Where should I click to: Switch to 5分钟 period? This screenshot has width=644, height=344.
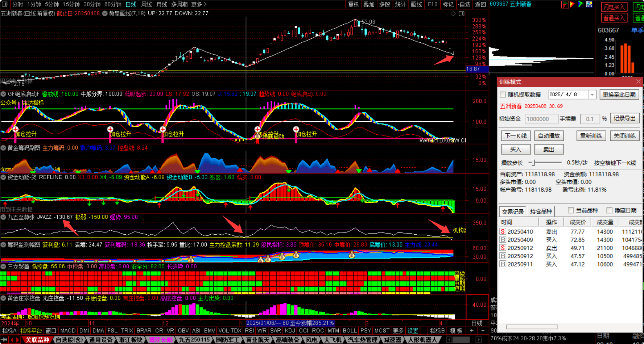(52, 4)
